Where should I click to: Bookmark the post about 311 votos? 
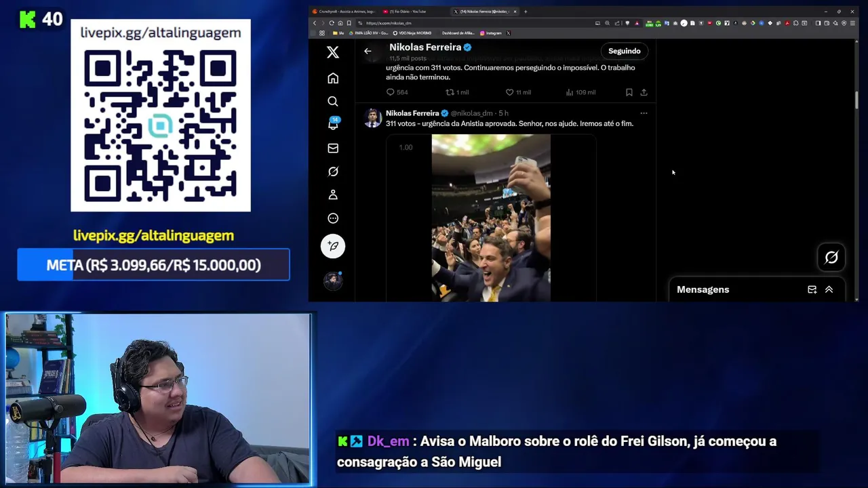pos(629,92)
